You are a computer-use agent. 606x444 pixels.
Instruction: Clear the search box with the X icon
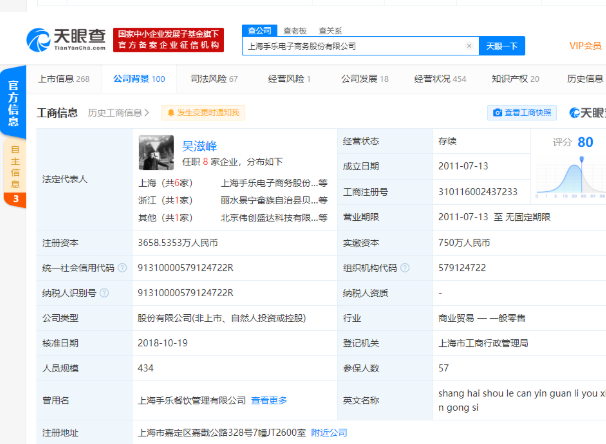469,46
